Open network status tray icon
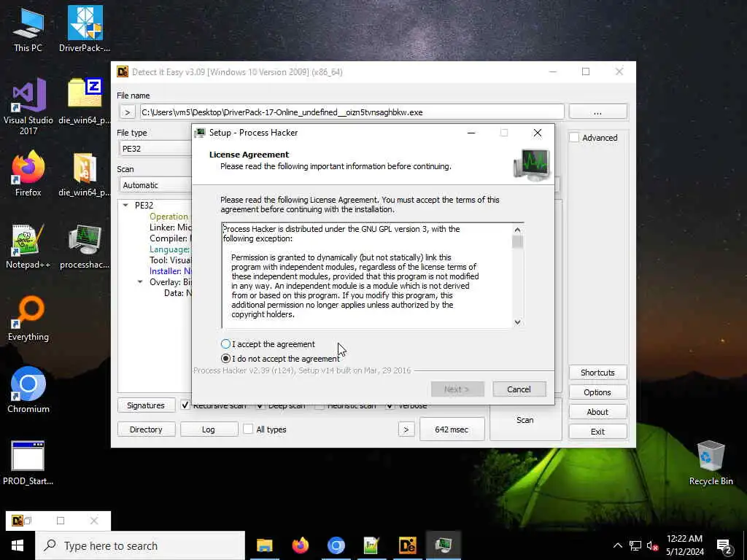 click(x=635, y=545)
